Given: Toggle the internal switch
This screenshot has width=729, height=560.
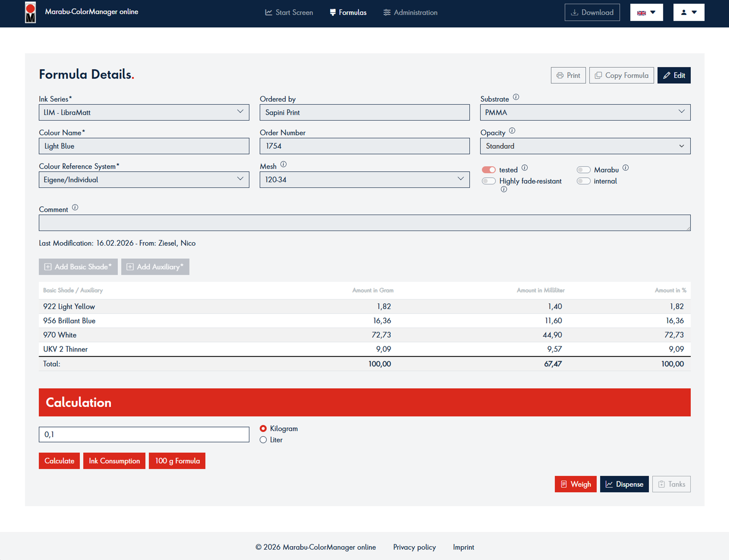Looking at the screenshot, I should (x=583, y=181).
